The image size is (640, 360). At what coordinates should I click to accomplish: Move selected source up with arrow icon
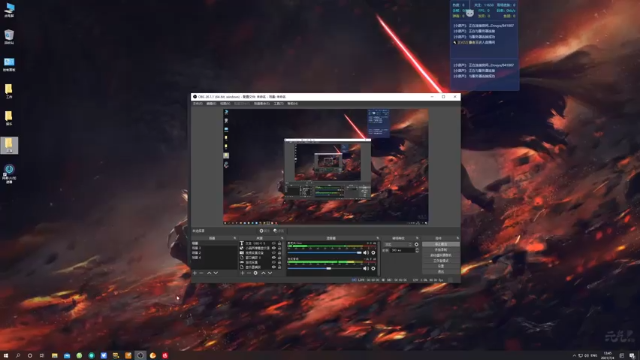click(x=263, y=273)
